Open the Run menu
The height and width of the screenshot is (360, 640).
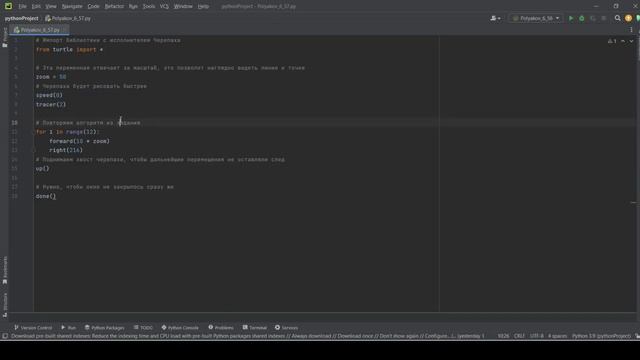(133, 6)
